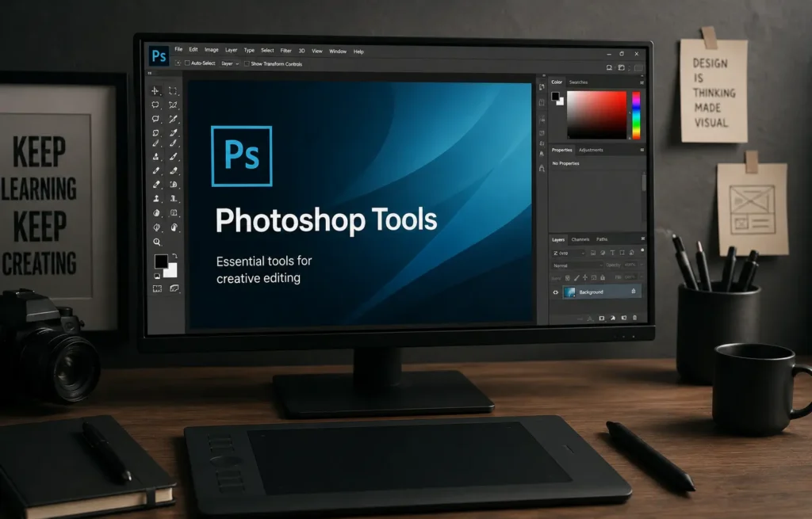This screenshot has height=519, width=812.
Task: Open the Image menu
Action: pyautogui.click(x=211, y=50)
